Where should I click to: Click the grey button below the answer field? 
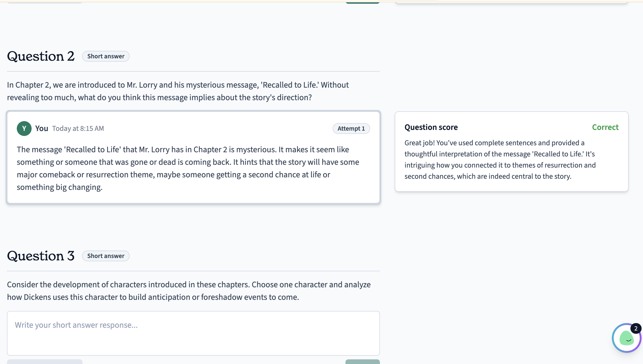tap(44, 361)
